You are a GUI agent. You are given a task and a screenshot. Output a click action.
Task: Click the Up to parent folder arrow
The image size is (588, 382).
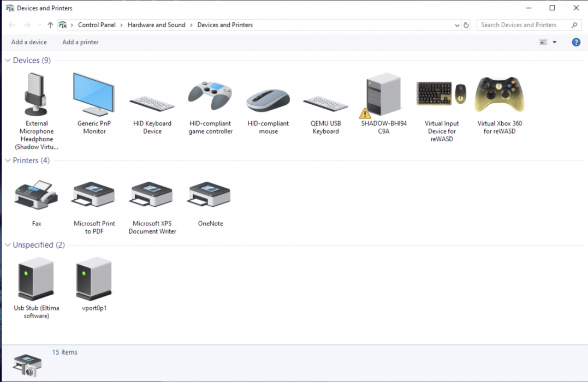[x=50, y=25]
